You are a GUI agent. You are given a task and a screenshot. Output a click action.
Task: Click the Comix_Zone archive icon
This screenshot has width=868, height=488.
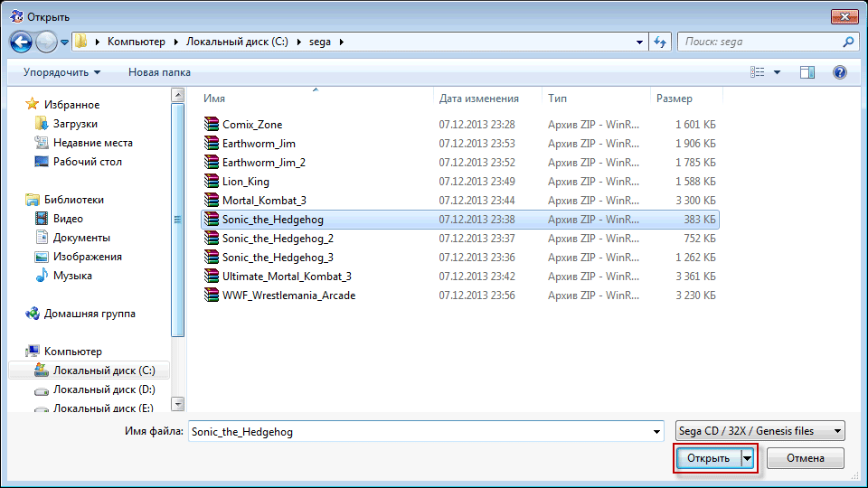212,125
